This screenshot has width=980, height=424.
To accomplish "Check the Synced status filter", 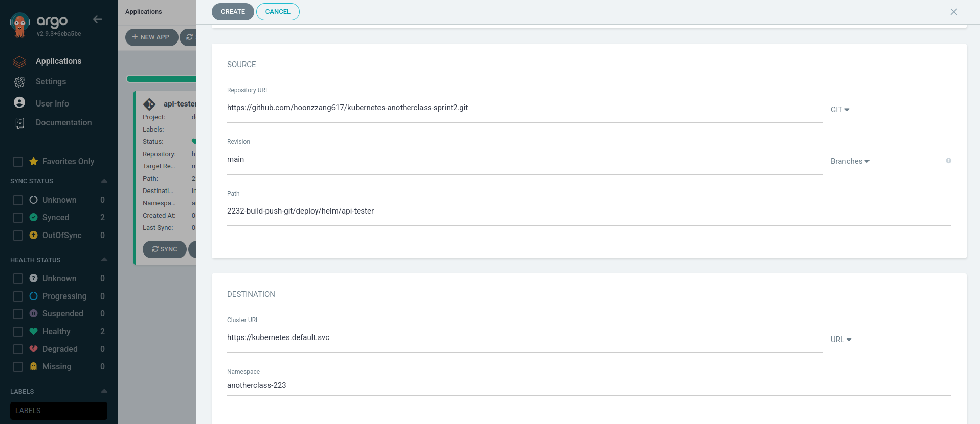I will pos(18,218).
